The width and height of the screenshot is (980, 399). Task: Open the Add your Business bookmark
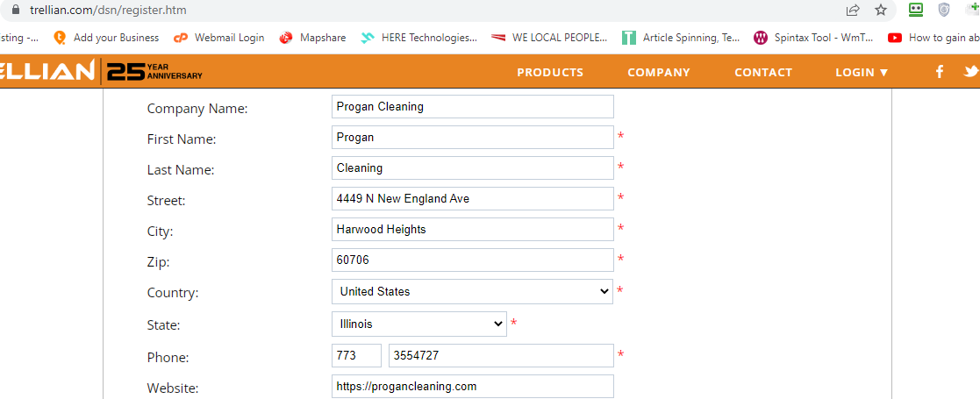coord(106,38)
